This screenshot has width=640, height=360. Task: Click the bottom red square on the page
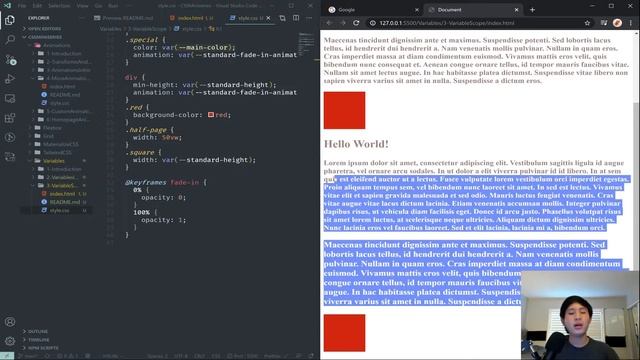click(x=344, y=333)
